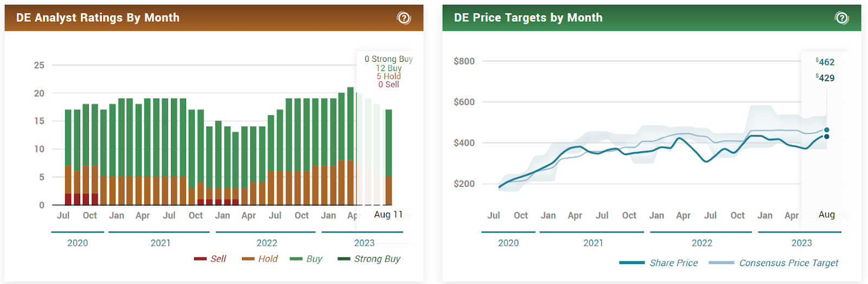Image resolution: width=868 pixels, height=284 pixels.
Task: Click the 'Aug' label on price chart
Action: click(827, 215)
